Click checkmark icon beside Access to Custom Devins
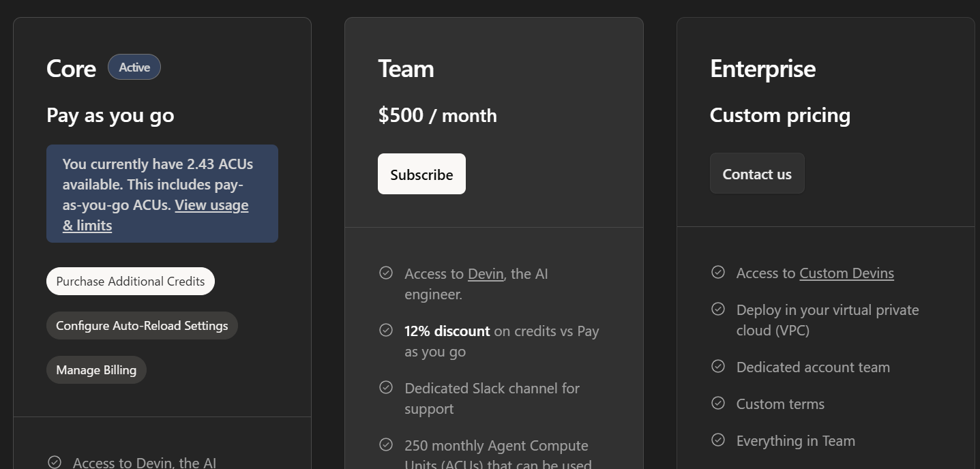The height and width of the screenshot is (469, 980). click(718, 272)
